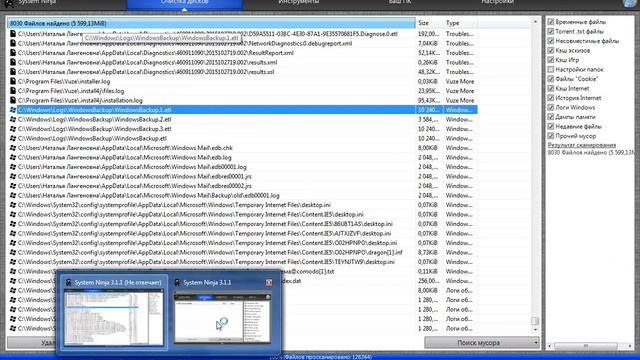This screenshot has height=360, width=640.
Task: Click the file list vertical scrollbar thumb
Action: (535, 321)
